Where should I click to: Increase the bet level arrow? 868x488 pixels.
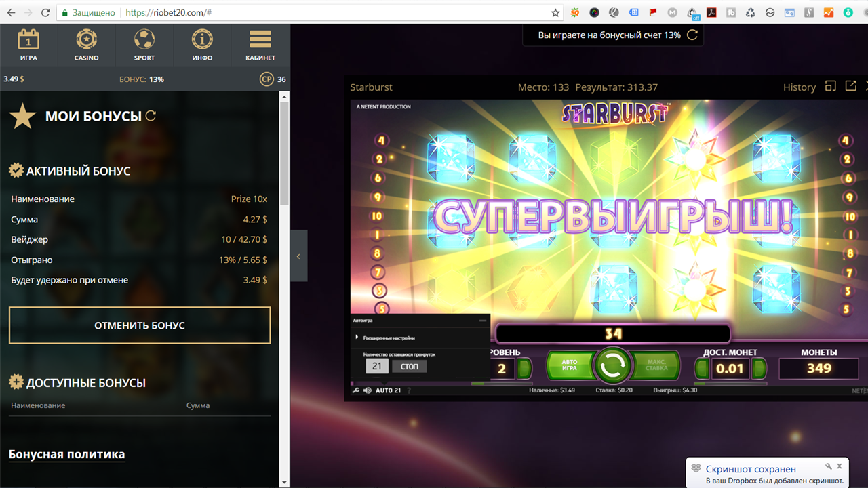(x=524, y=369)
